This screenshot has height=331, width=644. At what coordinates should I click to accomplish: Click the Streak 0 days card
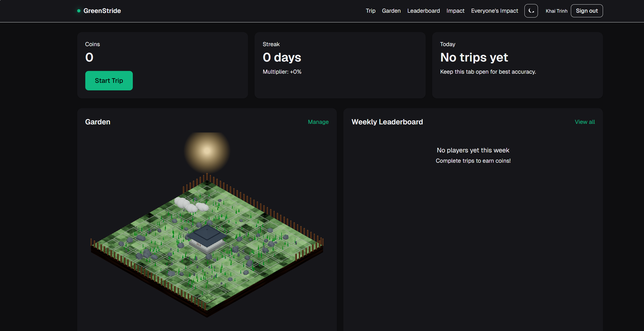tap(282, 57)
